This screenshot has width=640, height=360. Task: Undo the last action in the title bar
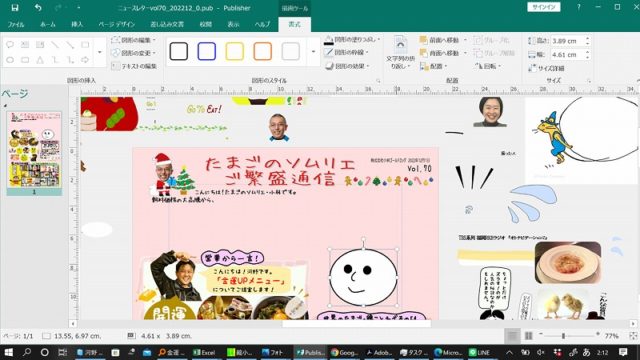click(38, 8)
